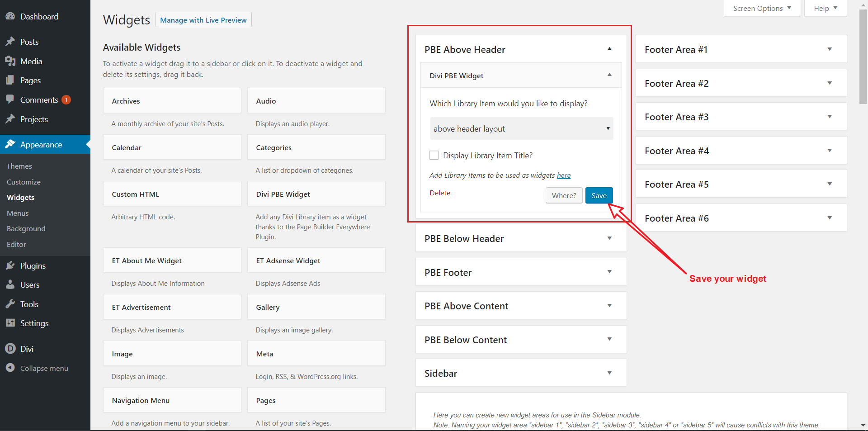The image size is (868, 431).
Task: Click the Posts pushpin icon
Action: coord(10,42)
